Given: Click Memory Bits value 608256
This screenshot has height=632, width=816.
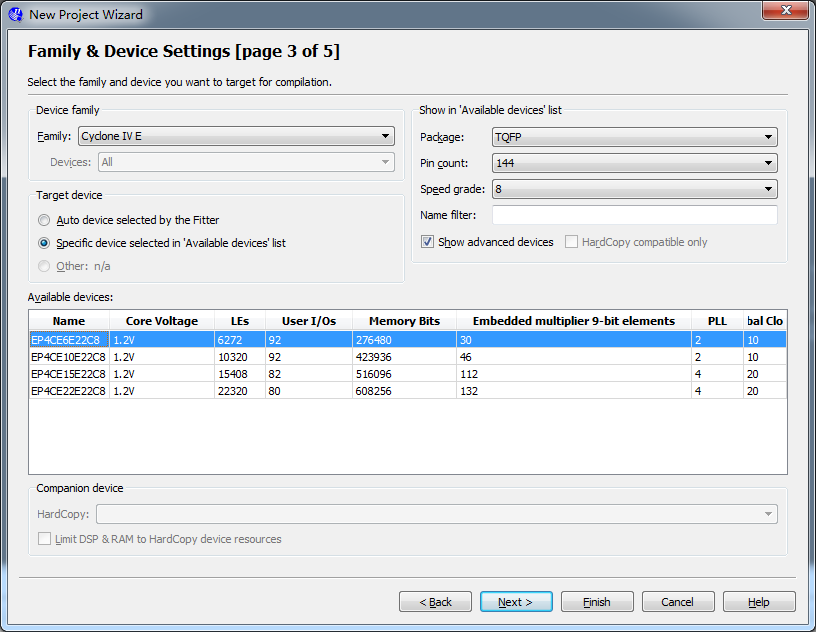Looking at the screenshot, I should coord(374,391).
